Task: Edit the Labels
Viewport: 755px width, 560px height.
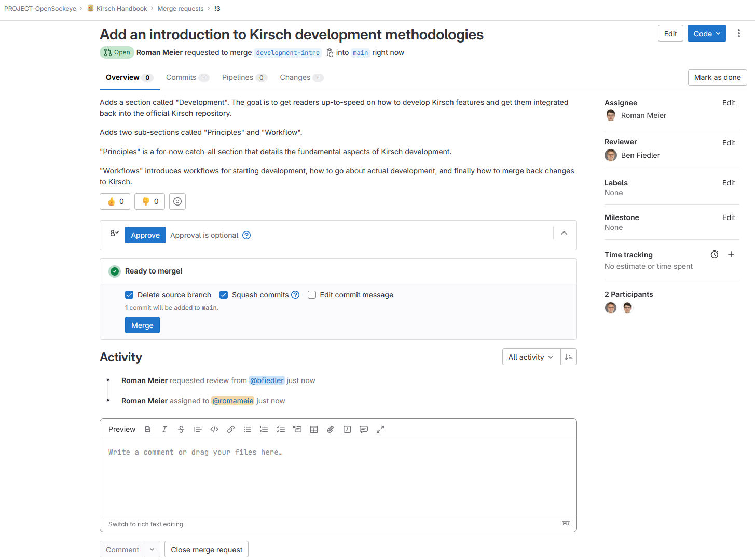Action: click(x=729, y=183)
